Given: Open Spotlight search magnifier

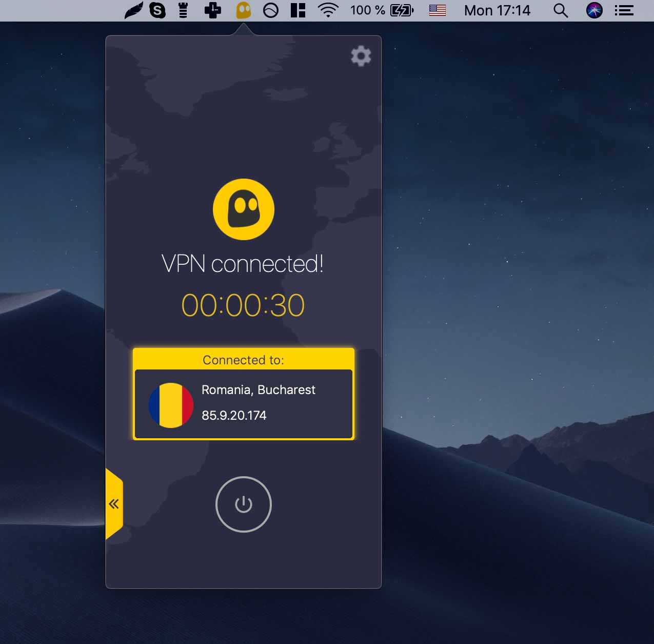Looking at the screenshot, I should pos(561,10).
